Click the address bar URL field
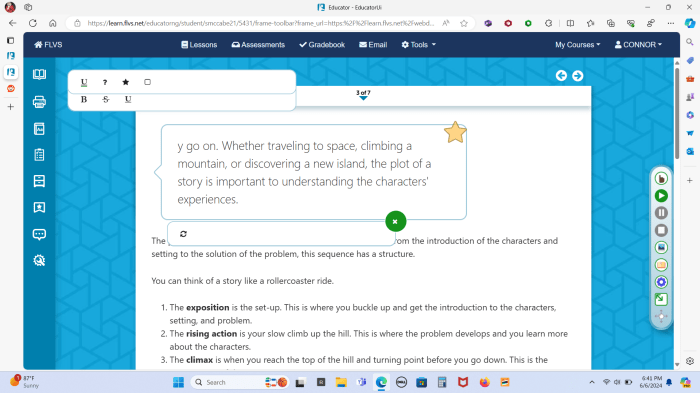Screen dimensions: 700x393 (x=260, y=23)
